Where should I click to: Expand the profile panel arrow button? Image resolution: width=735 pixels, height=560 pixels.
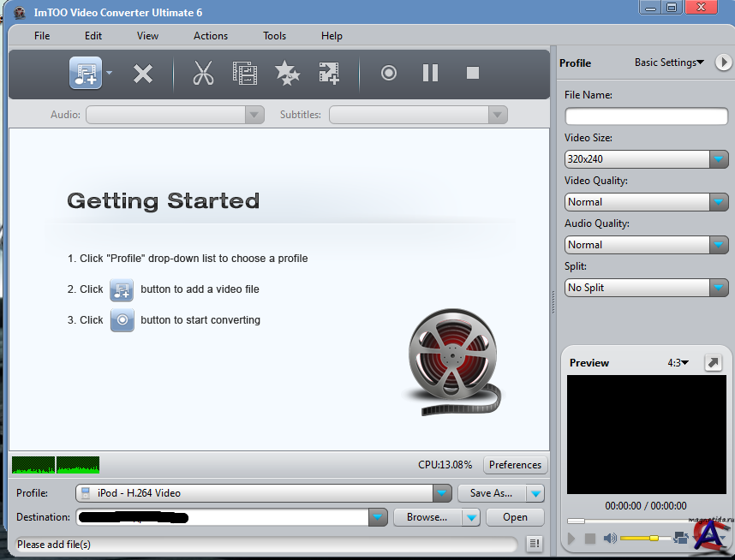tap(723, 63)
